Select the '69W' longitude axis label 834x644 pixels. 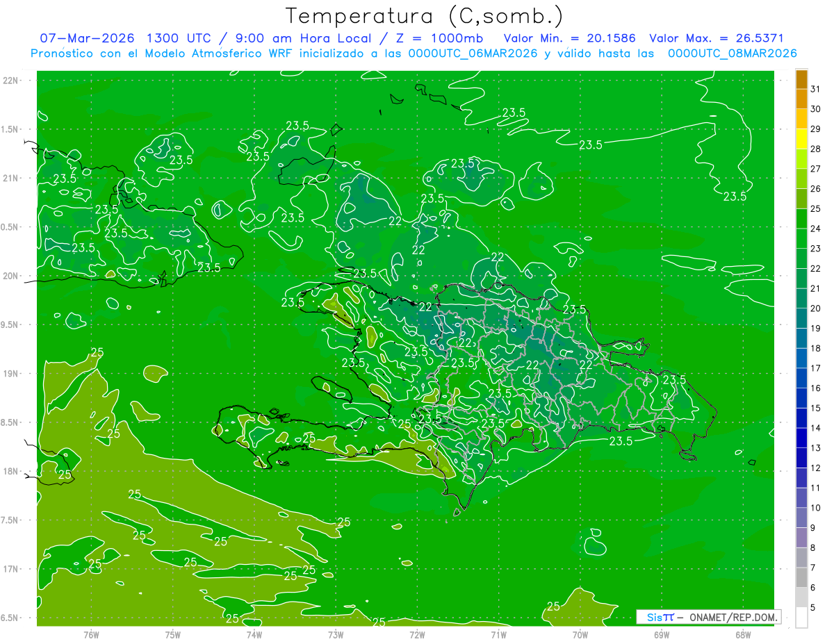tap(662, 634)
